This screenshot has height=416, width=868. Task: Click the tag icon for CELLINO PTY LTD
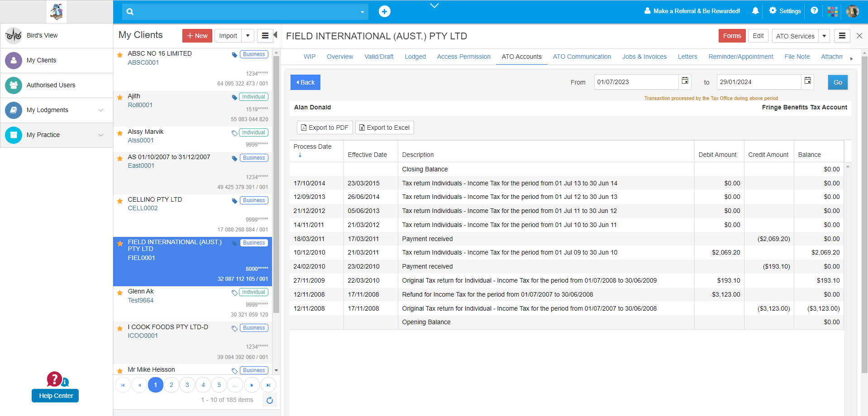(234, 201)
